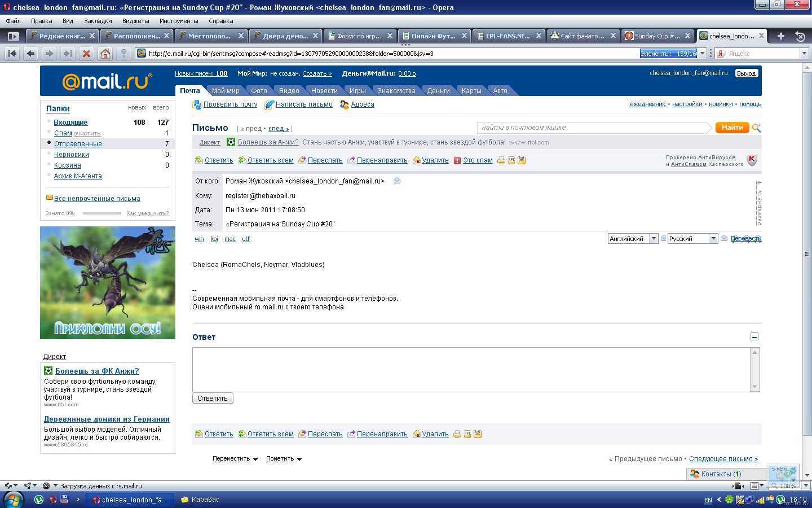Collapse the reply section with minus icon
The image size is (812, 508).
[754, 337]
